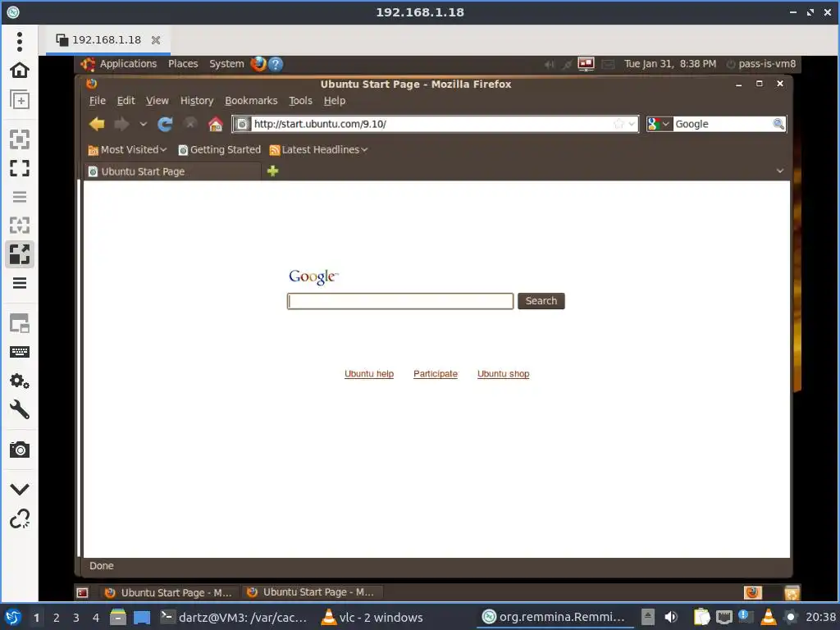840x630 pixels.
Task: Duplicate session icon in Remmina sidebar
Action: coord(20,99)
